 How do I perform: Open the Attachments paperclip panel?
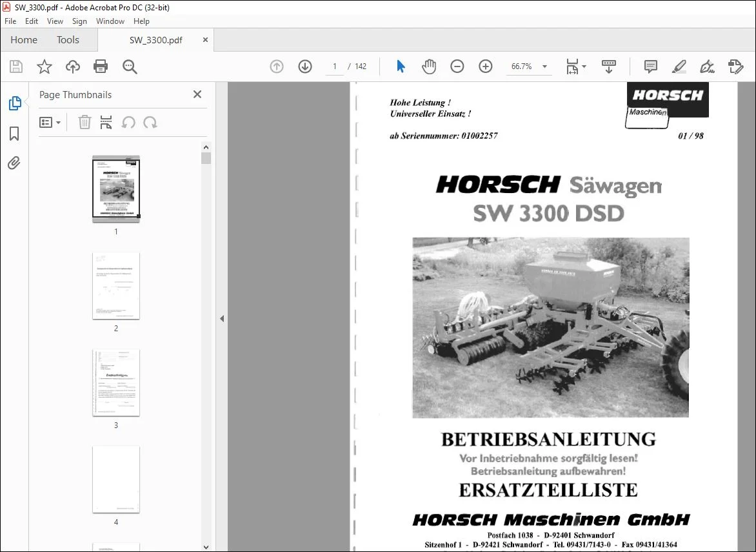point(14,163)
